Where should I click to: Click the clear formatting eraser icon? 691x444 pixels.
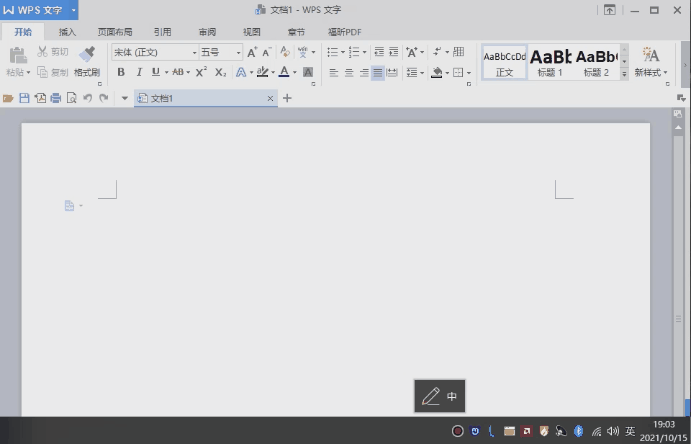point(285,52)
